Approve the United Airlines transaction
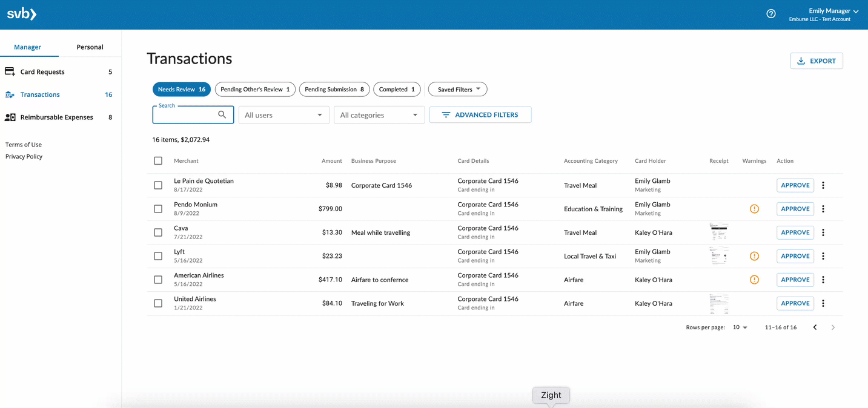 click(795, 303)
